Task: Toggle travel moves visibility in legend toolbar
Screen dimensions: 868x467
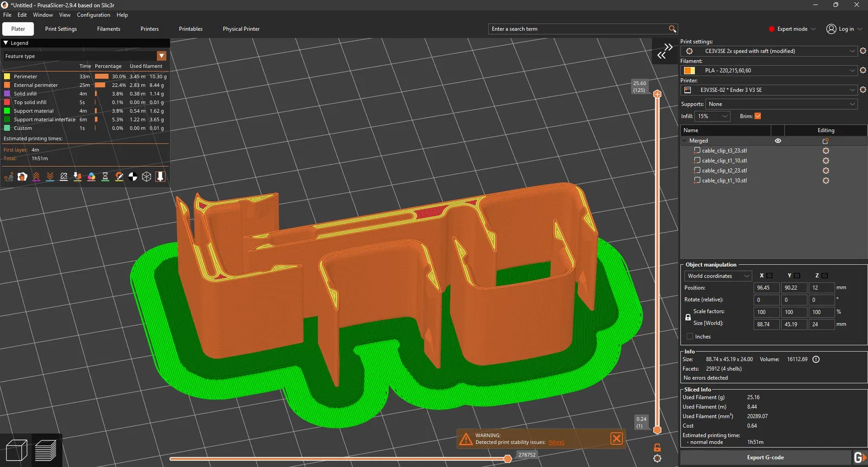Action: (x=9, y=176)
